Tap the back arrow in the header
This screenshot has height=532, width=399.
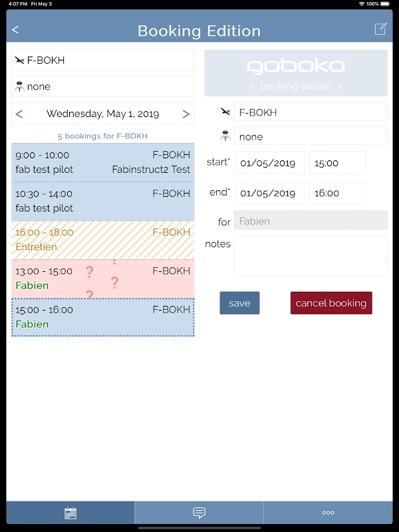(15, 30)
